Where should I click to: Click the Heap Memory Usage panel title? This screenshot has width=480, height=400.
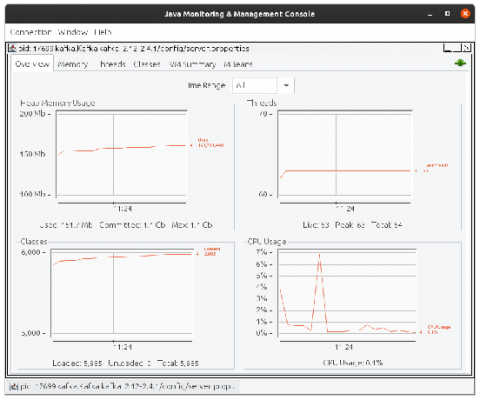coord(58,103)
